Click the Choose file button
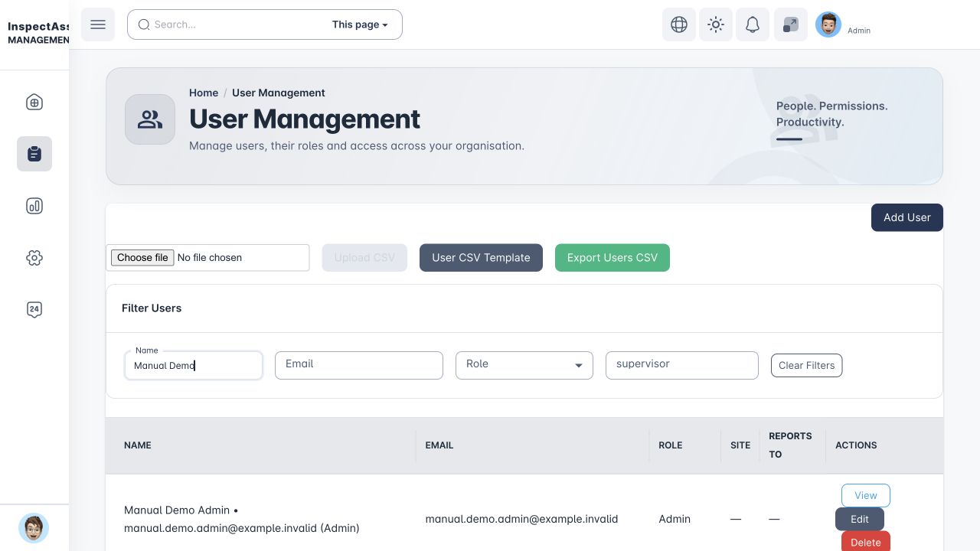 click(142, 258)
